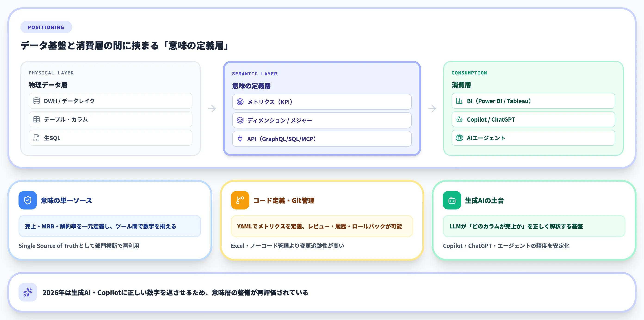Click the bar chart icon beside BI（Power BI / Tableau）

click(x=459, y=101)
